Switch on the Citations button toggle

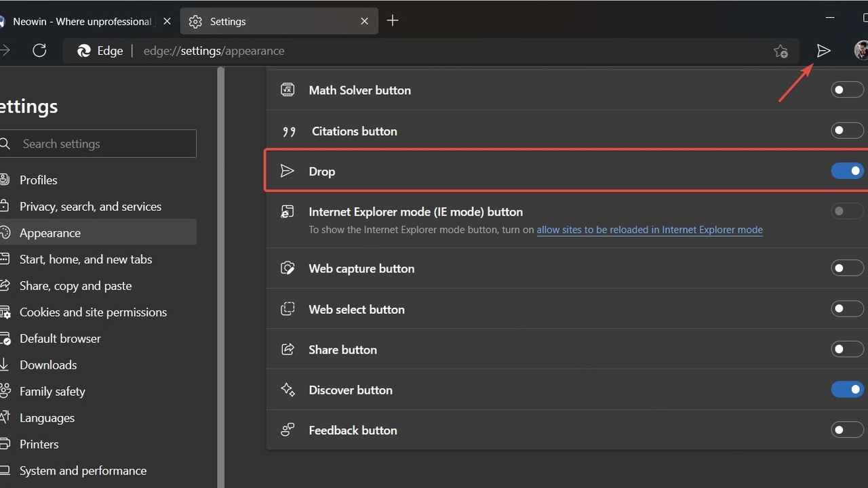tap(847, 131)
